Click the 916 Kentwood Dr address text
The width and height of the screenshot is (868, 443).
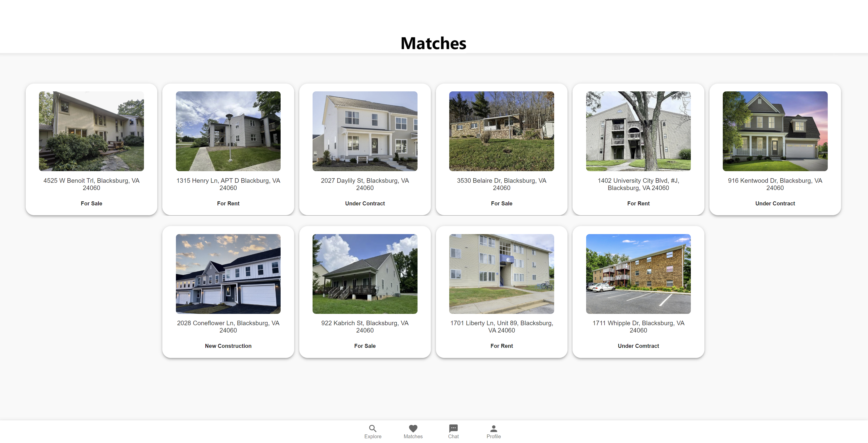point(775,184)
